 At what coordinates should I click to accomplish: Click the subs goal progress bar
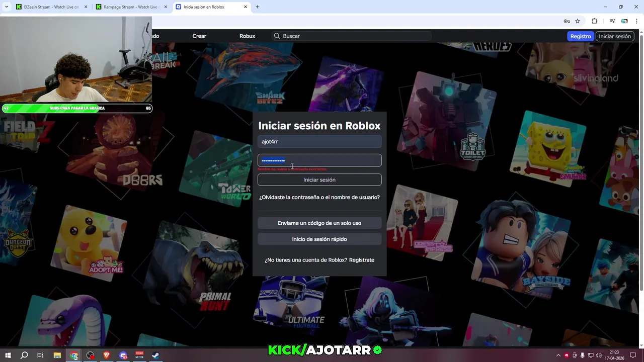pyautogui.click(x=76, y=108)
